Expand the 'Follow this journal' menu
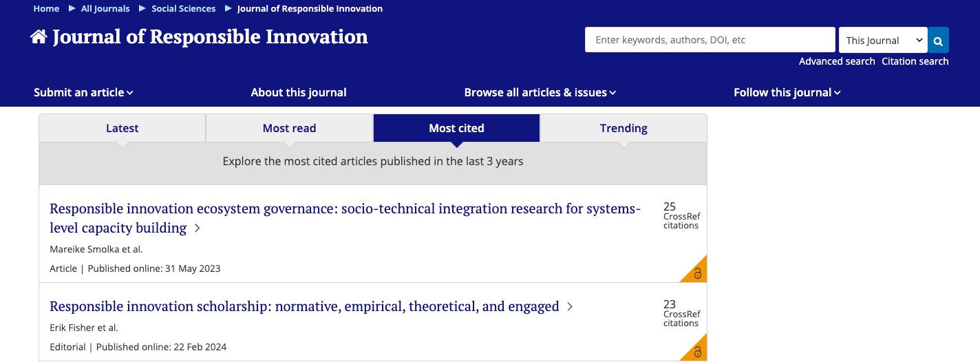The image size is (980, 362). tap(787, 92)
